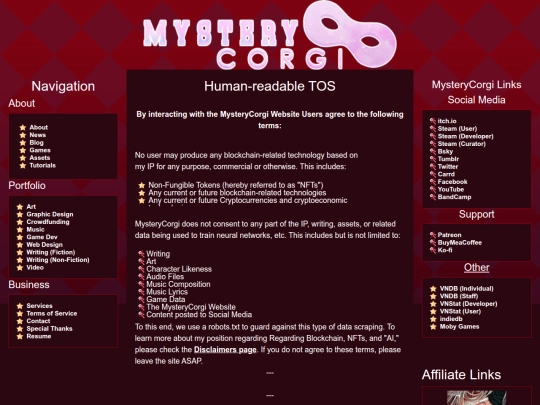This screenshot has width=540, height=405.
Task: Open Terms of Service link
Action: pos(52,313)
